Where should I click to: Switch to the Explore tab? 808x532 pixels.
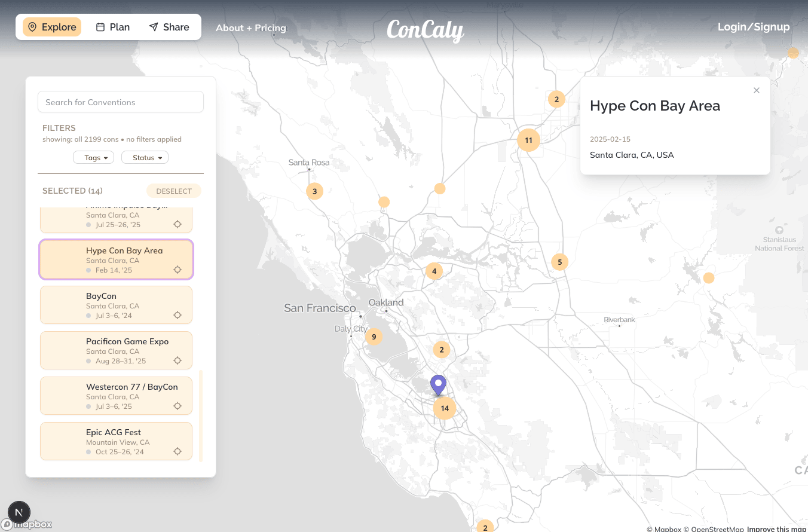[x=52, y=27]
